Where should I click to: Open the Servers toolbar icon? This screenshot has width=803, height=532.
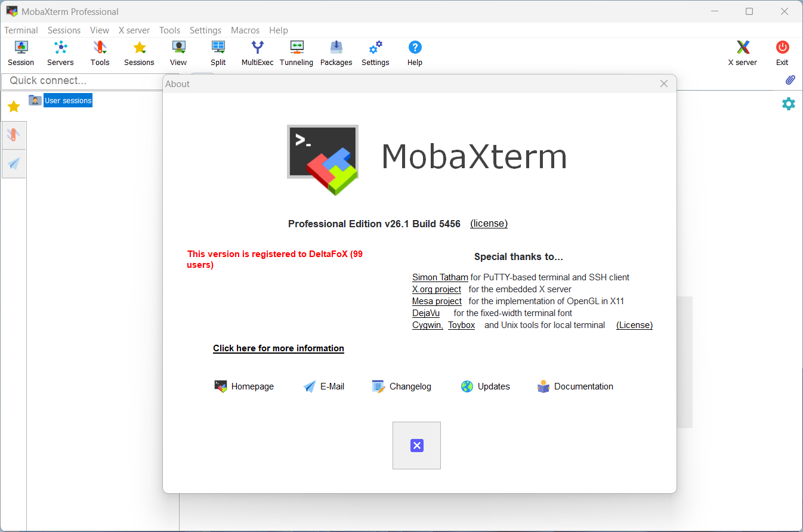click(x=60, y=53)
